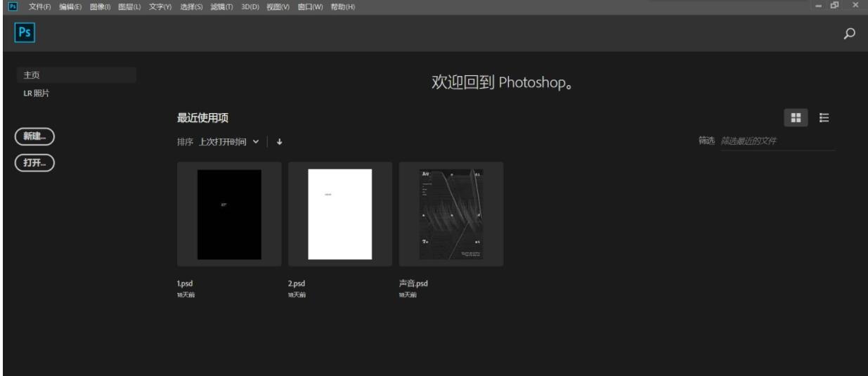Open the 上次打开时间 sort dropdown
The width and height of the screenshot is (868, 376).
click(x=229, y=141)
